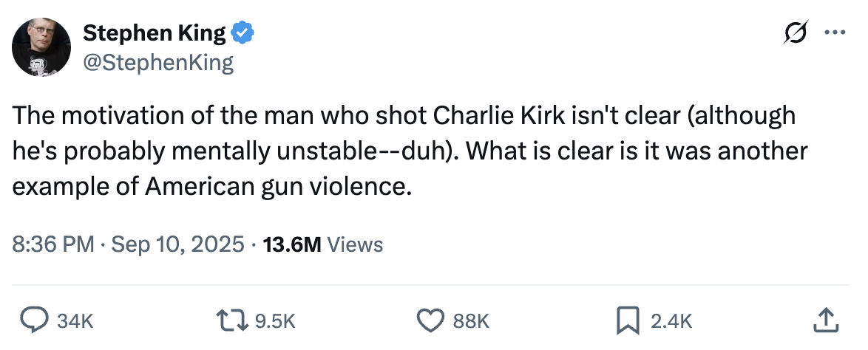The height and width of the screenshot is (350, 868).
Task: Like the tweet with heart icon
Action: tap(430, 319)
